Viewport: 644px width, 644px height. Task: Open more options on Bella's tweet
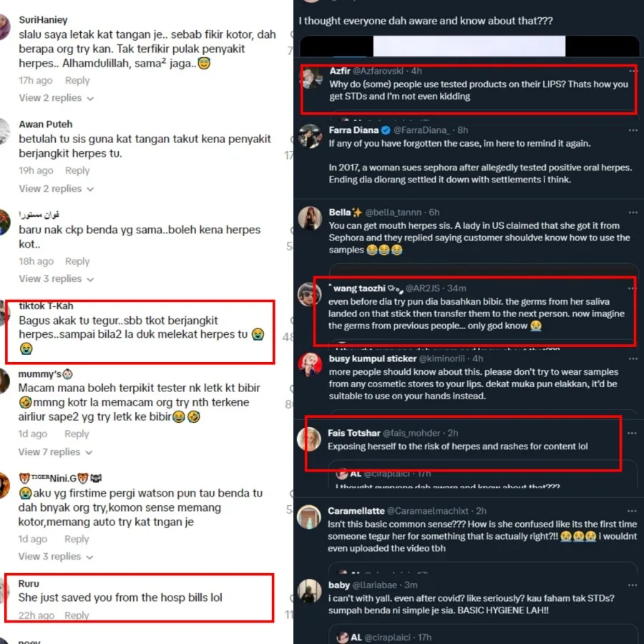pos(633,213)
